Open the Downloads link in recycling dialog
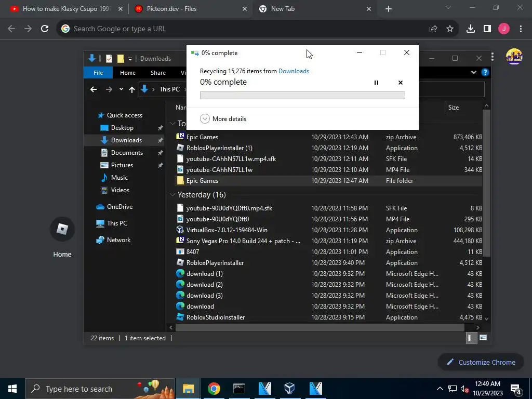Image resolution: width=532 pixels, height=399 pixels. (x=294, y=71)
